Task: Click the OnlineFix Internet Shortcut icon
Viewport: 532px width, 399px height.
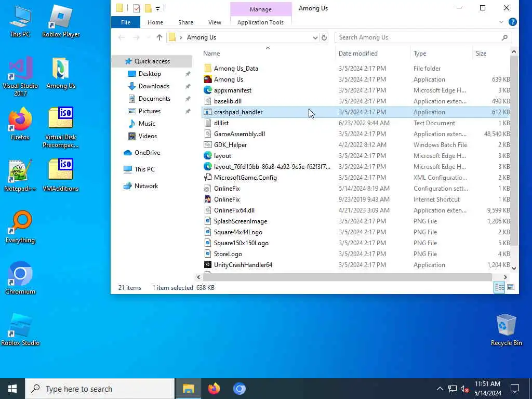Action: pyautogui.click(x=208, y=199)
